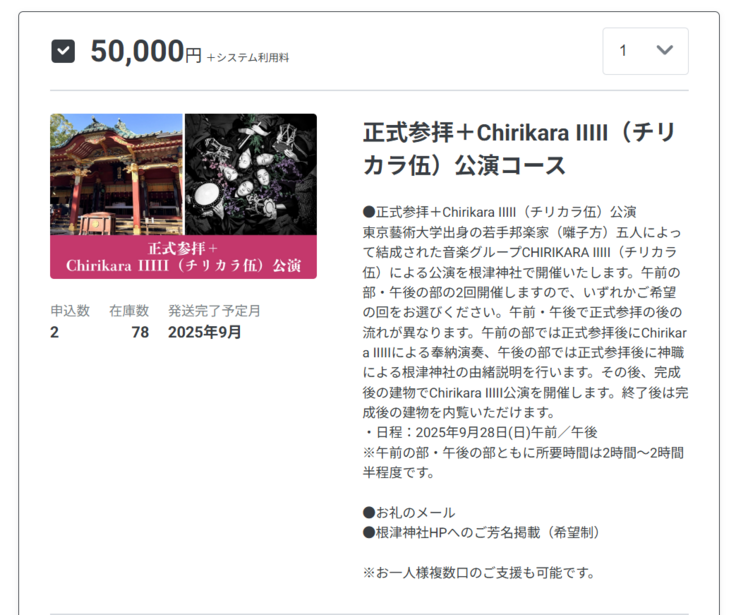Toggle the 50,000円 reward checkbox
The height and width of the screenshot is (615, 736).
[63, 51]
